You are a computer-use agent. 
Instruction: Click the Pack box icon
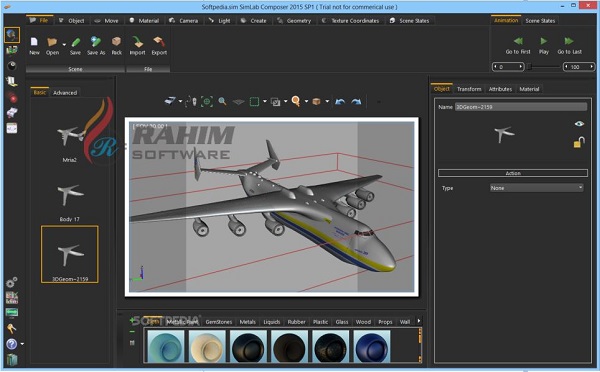point(116,41)
